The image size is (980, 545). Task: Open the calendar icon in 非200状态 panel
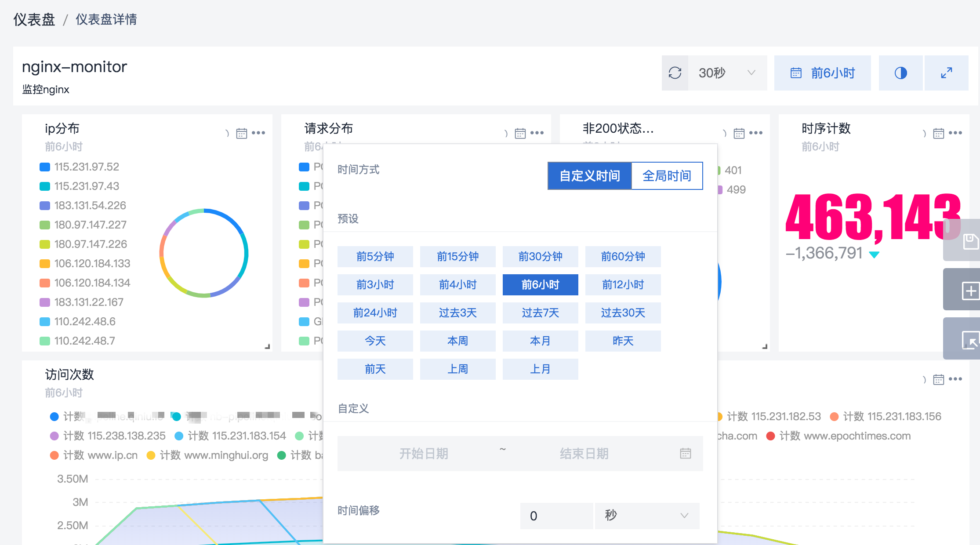pyautogui.click(x=739, y=133)
